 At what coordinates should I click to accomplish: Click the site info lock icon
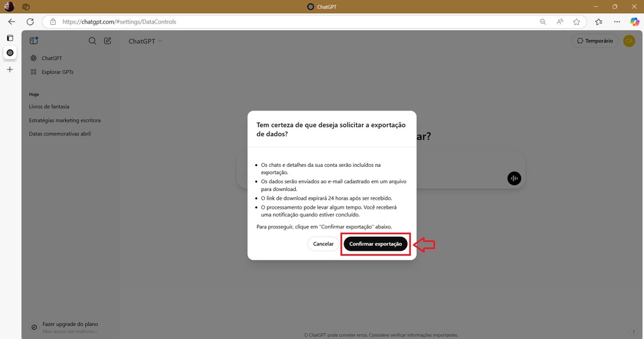click(52, 22)
